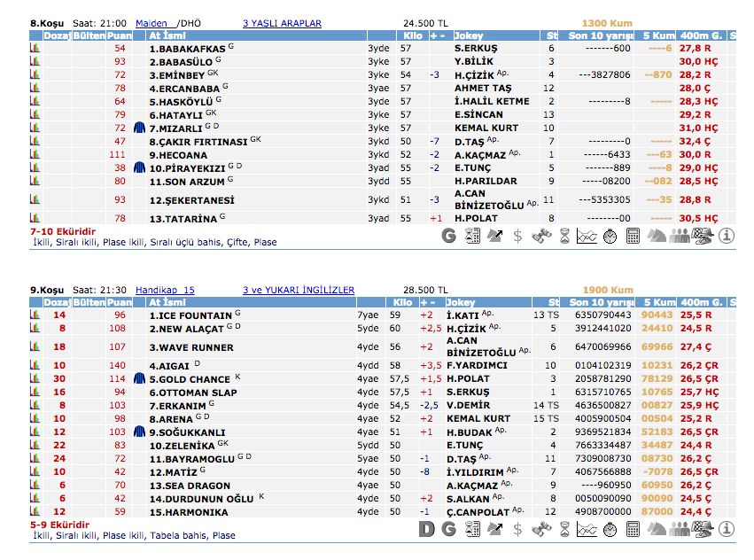
Task: Click the horse heads icon under race 9
Action: 657,529
